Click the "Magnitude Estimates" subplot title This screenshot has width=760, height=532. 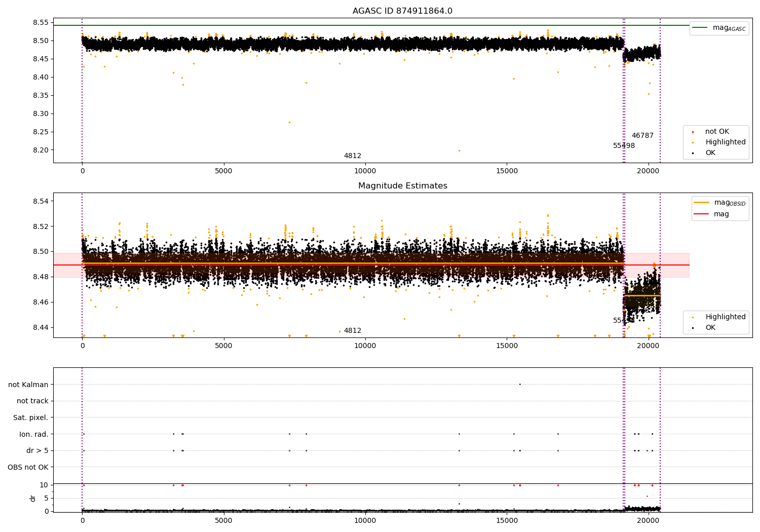click(402, 186)
